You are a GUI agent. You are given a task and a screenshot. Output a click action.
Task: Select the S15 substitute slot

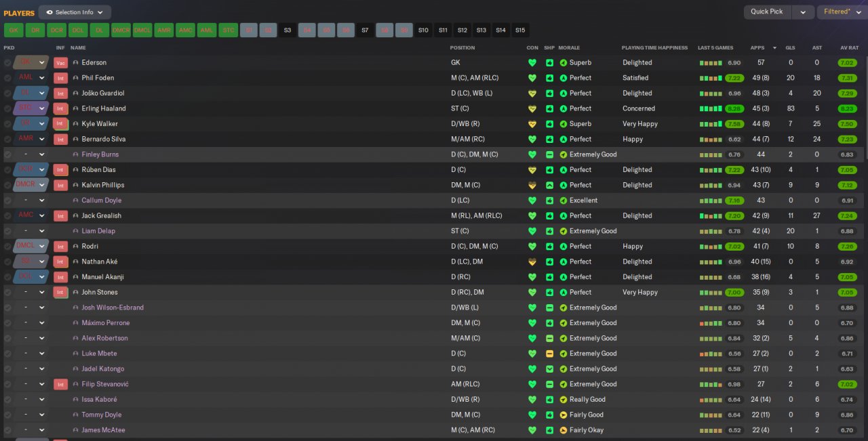[520, 30]
